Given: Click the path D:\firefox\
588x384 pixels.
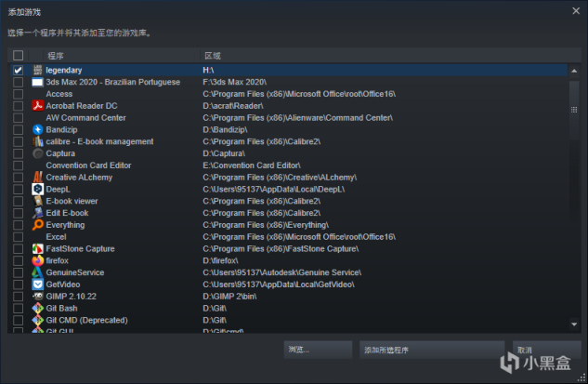Looking at the screenshot, I should [x=220, y=260].
